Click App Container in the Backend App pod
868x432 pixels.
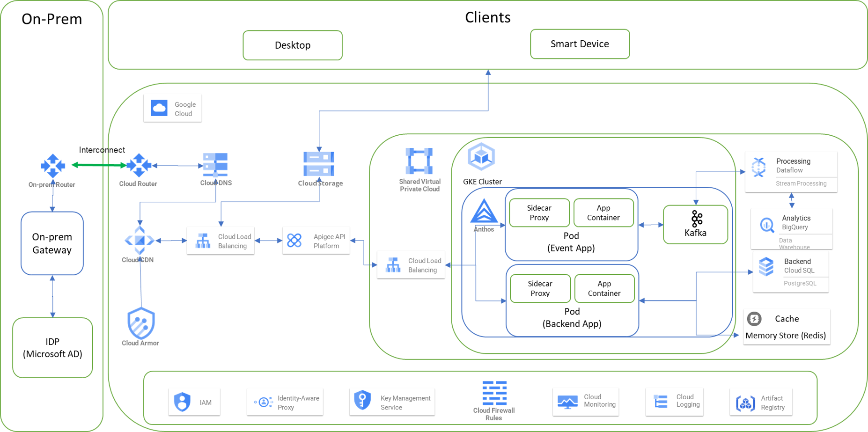(x=604, y=288)
